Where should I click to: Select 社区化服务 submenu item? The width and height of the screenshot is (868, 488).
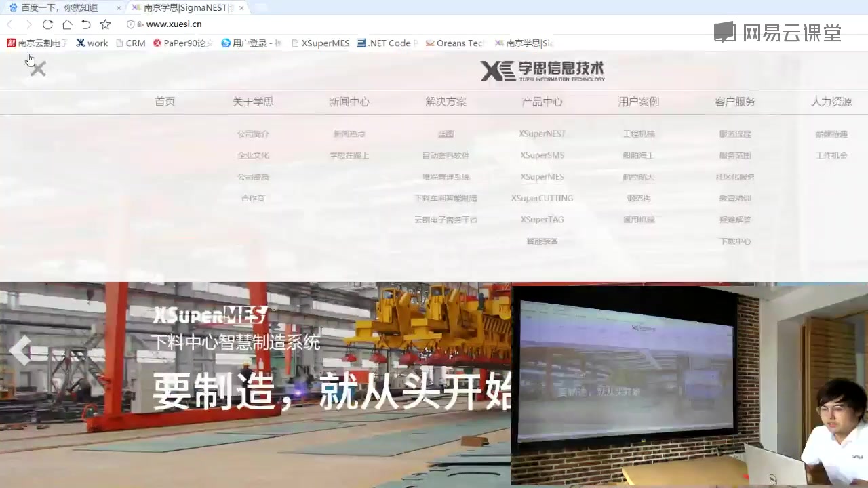click(735, 177)
